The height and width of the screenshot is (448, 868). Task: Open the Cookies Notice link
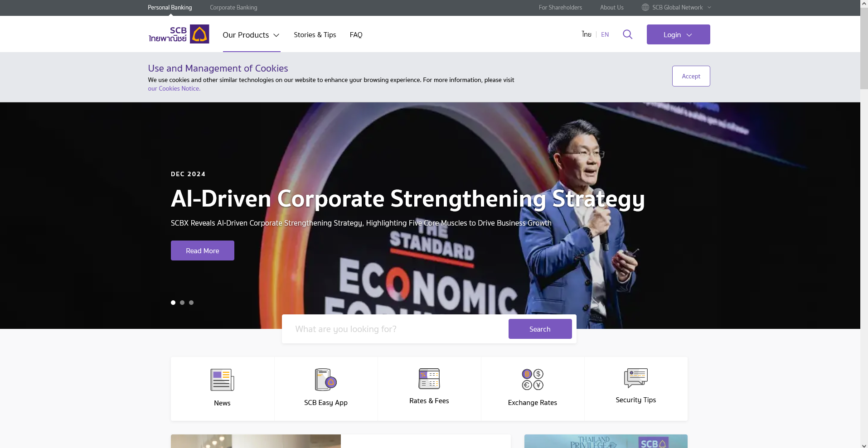click(174, 88)
